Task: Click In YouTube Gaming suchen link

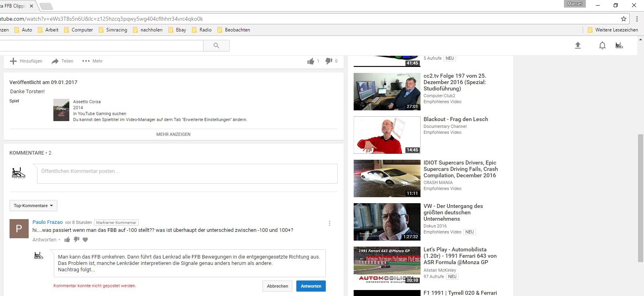Action: (x=100, y=114)
